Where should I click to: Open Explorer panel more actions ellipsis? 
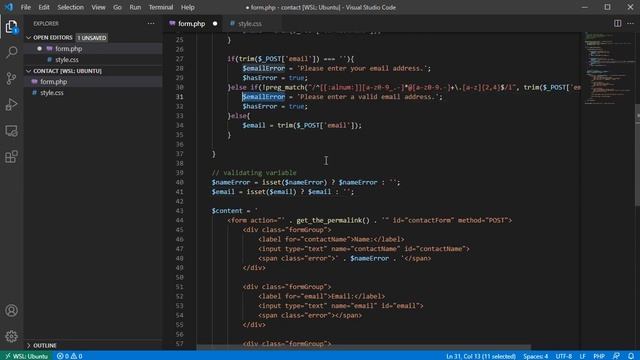151,24
